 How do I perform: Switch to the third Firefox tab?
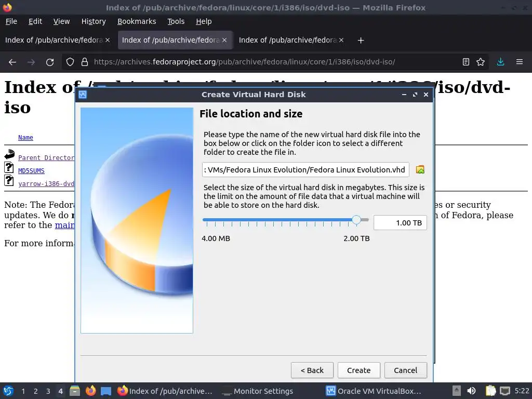coord(288,40)
